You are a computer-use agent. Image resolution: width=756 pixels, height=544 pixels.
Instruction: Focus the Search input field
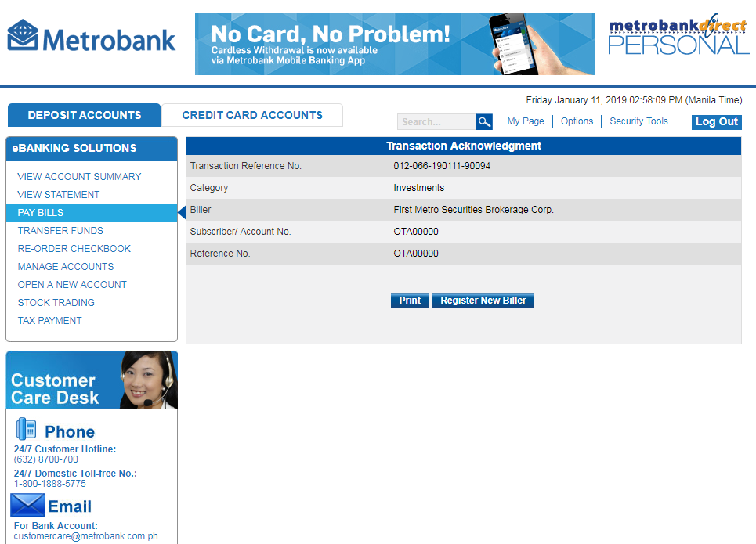tap(436, 122)
